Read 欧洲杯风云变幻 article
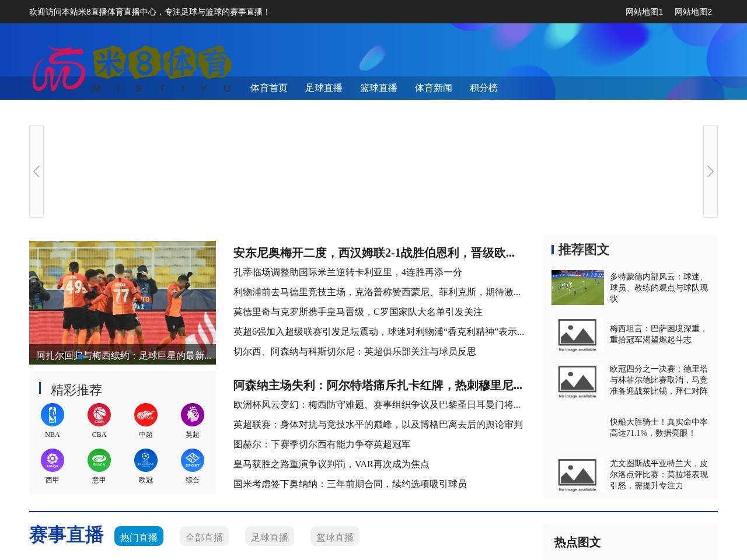The image size is (747, 560). 377,405
